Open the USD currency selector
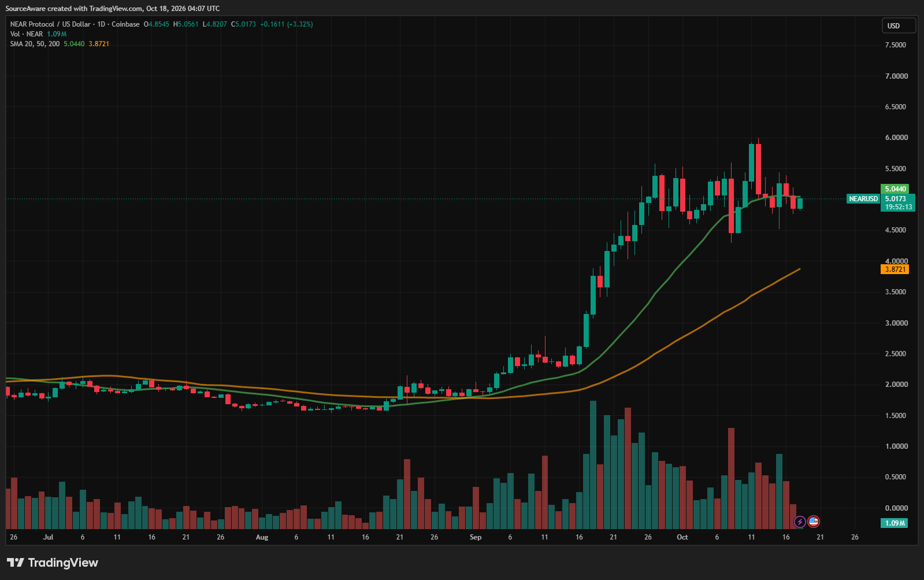 pyautogui.click(x=899, y=26)
